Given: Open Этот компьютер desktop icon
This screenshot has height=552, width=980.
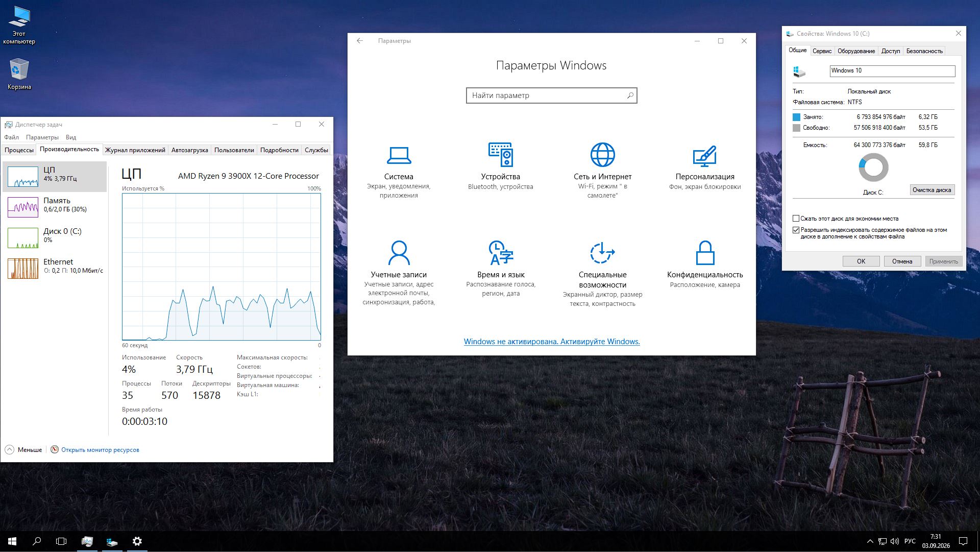Looking at the screenshot, I should [19, 25].
